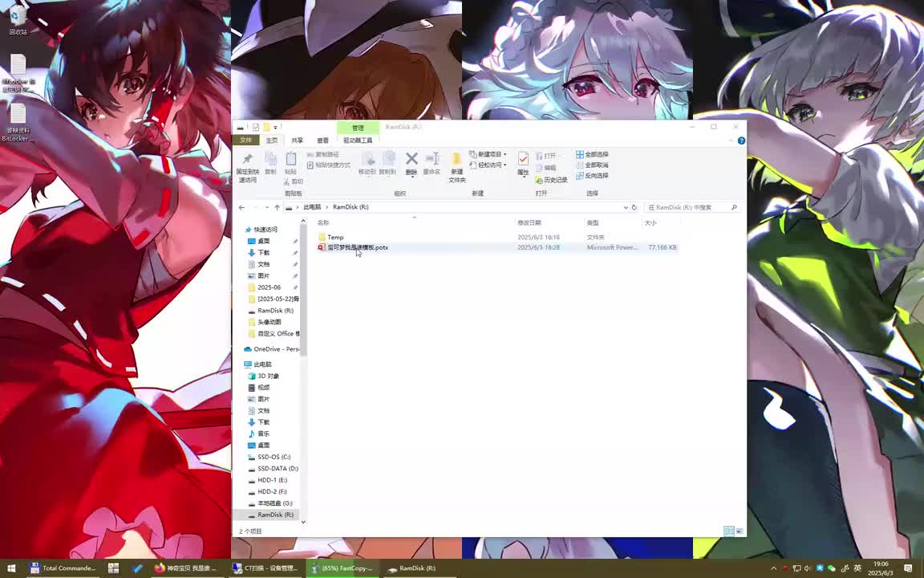
Task: Open the File (文件) ribbon tab
Action: coord(245,140)
